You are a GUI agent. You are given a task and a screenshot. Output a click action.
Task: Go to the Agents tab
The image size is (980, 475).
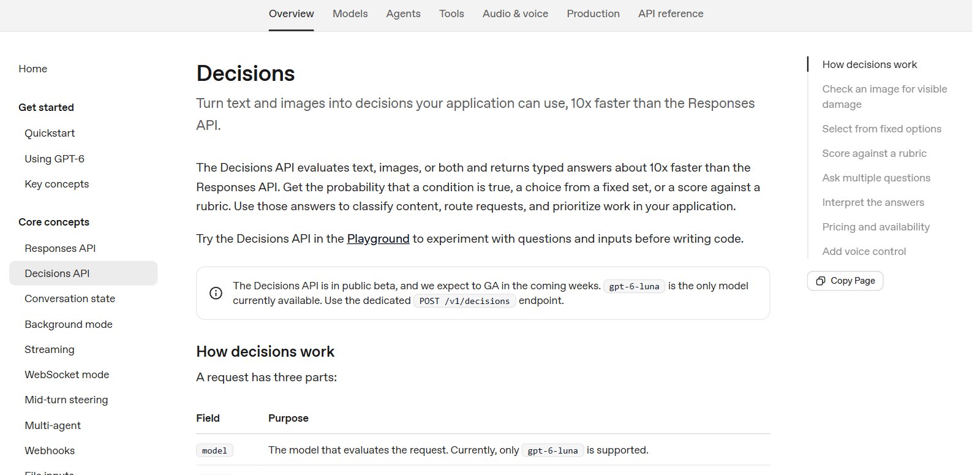point(404,13)
